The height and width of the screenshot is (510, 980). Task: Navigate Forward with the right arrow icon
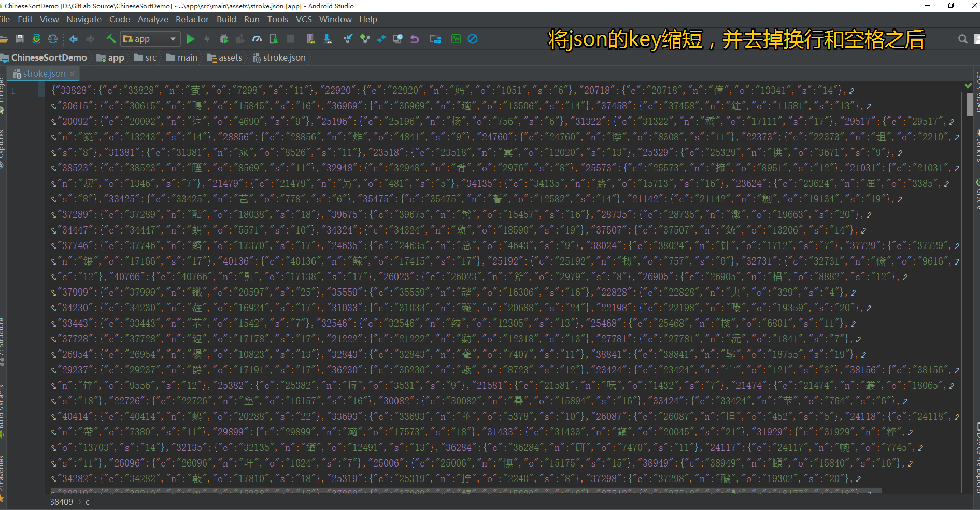pos(90,39)
